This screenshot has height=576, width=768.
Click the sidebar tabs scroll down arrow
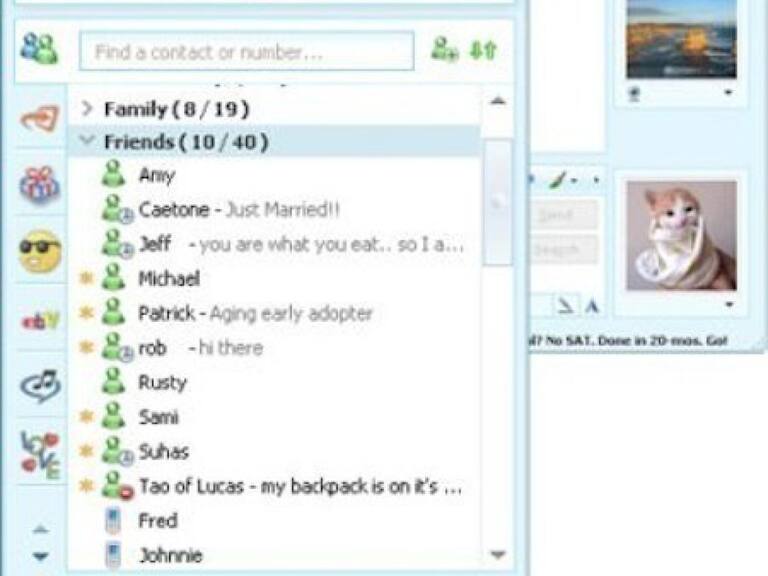[40, 556]
